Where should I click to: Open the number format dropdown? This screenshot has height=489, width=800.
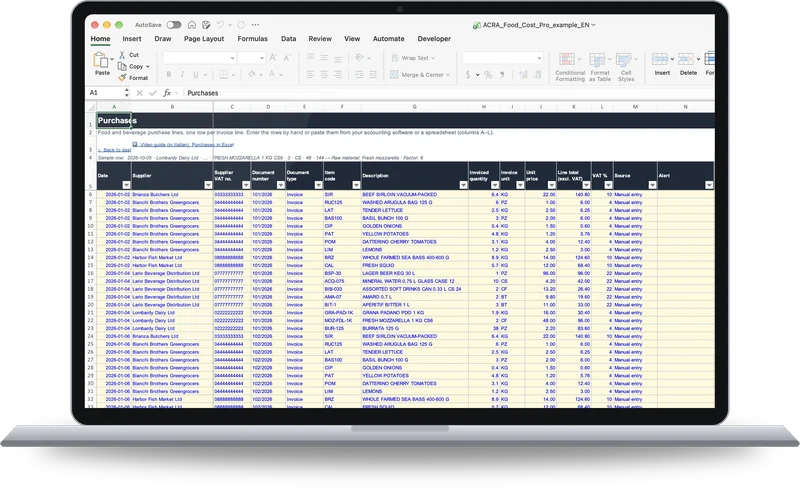[x=539, y=58]
